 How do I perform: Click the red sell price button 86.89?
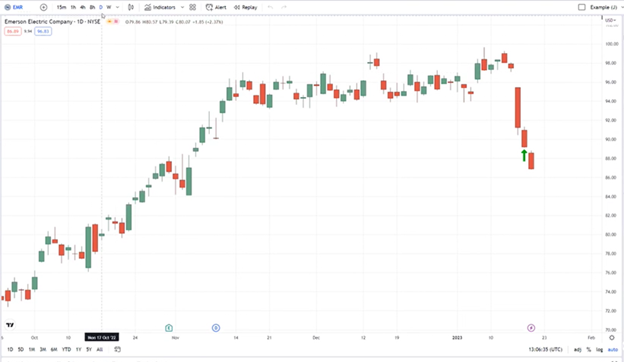(x=13, y=31)
